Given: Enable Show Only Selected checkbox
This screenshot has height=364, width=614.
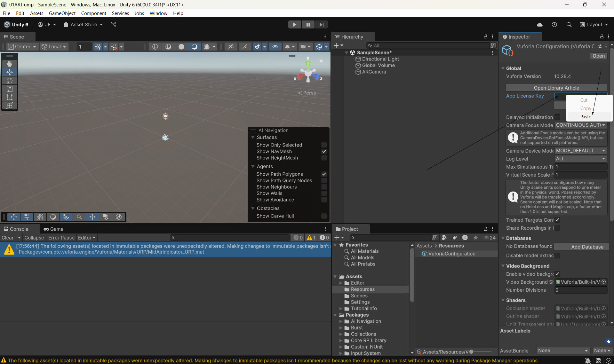Looking at the screenshot, I should tap(324, 145).
